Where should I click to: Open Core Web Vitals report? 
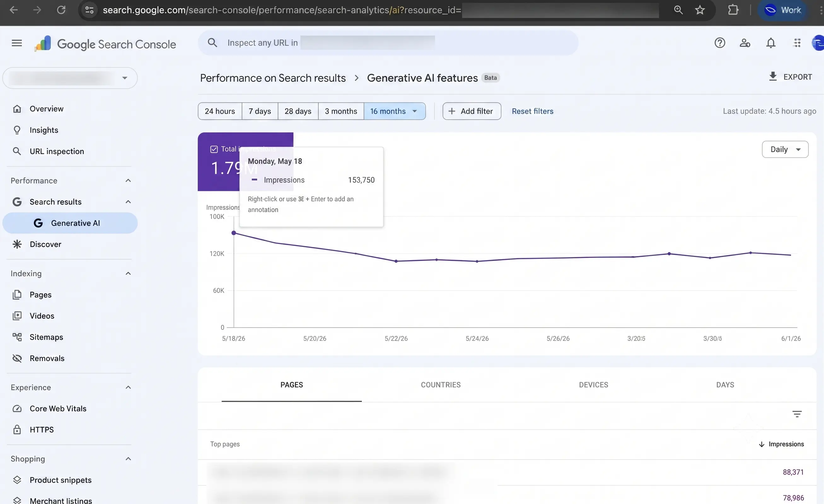tap(58, 409)
